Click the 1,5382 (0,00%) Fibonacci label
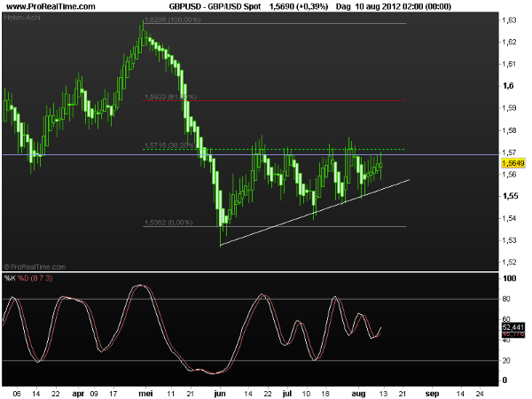The width and height of the screenshot is (532, 399). (x=168, y=223)
